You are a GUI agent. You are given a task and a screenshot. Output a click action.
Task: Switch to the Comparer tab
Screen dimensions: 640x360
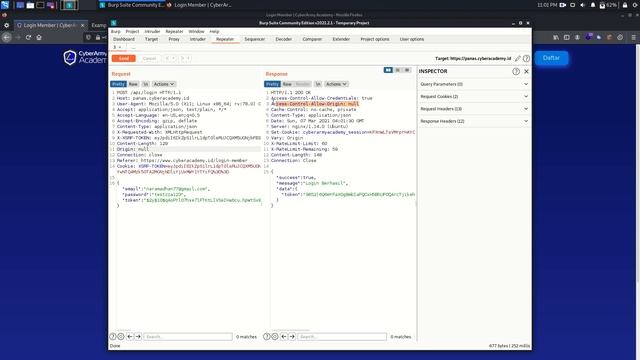pos(312,39)
